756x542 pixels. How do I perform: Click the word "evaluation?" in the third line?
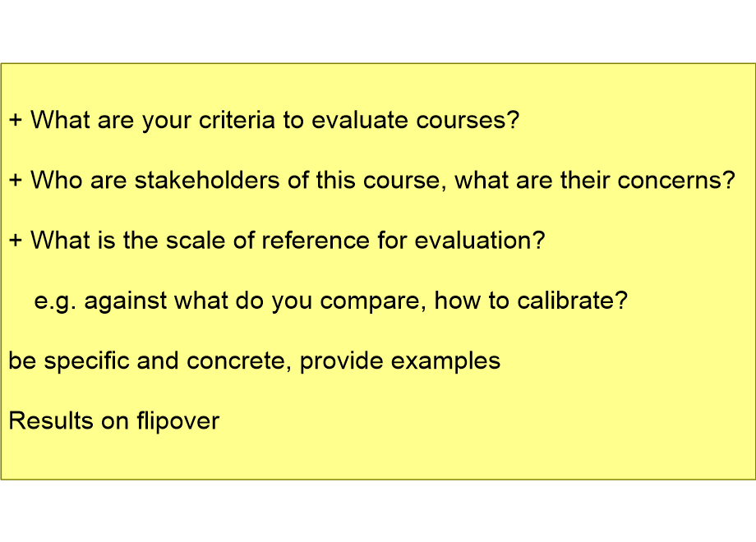click(x=480, y=240)
